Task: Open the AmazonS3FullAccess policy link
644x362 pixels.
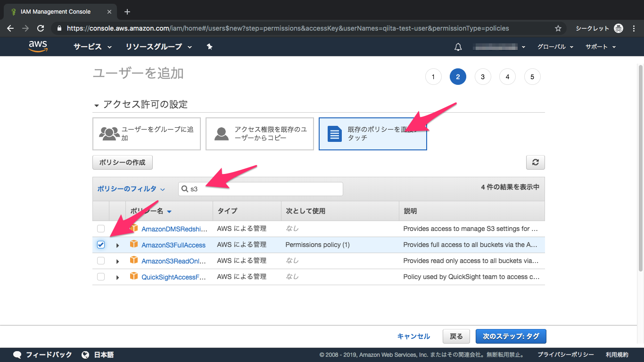Action: click(173, 245)
